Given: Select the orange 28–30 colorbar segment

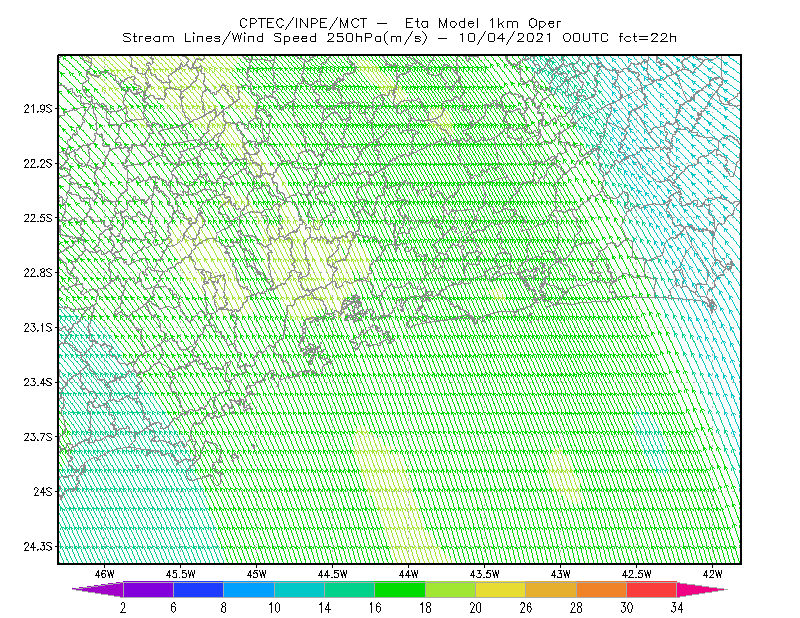Looking at the screenshot, I should (602, 589).
